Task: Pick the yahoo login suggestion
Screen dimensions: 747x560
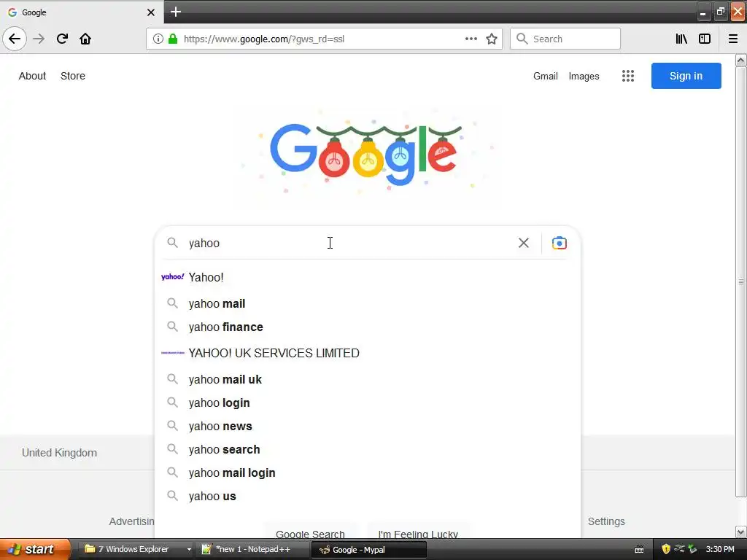Action: click(368, 402)
